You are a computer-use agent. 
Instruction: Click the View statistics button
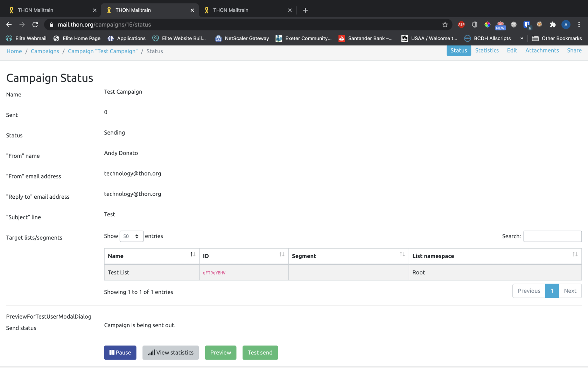[170, 353]
